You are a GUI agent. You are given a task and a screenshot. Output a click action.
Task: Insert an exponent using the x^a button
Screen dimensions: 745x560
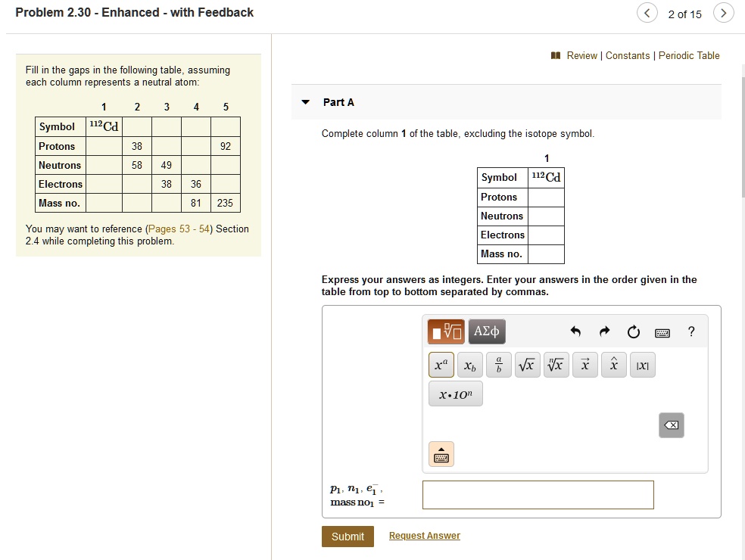441,364
